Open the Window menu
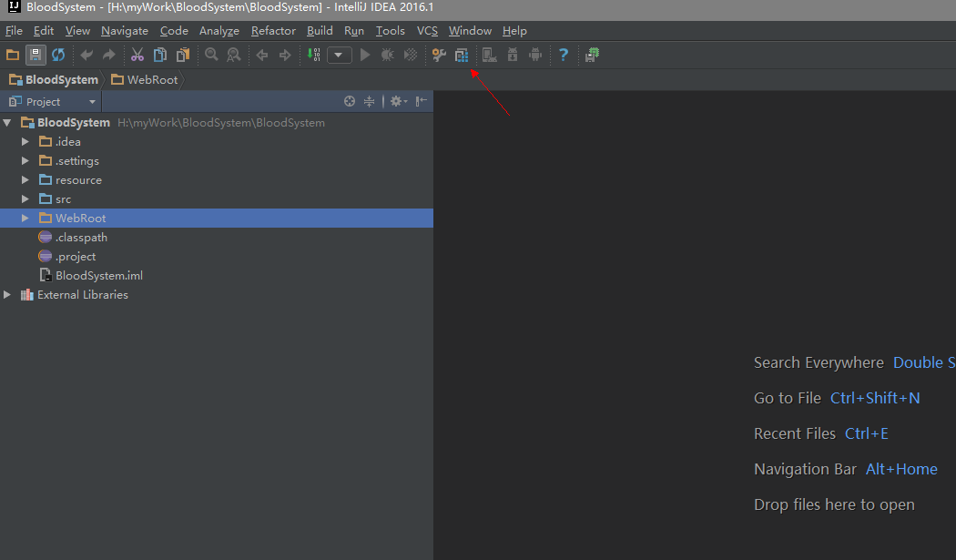 pyautogui.click(x=470, y=30)
